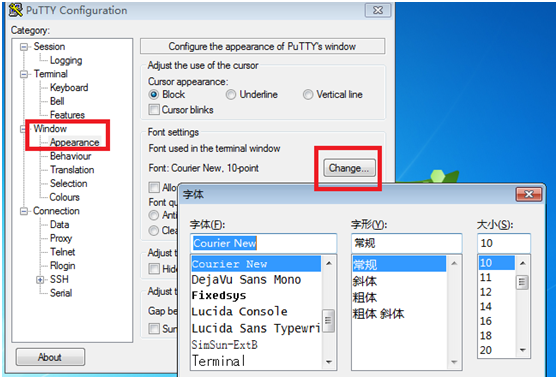Click font list scroll up arrow
Image resolution: width=558 pixels, height=379 pixels.
pos(329,263)
